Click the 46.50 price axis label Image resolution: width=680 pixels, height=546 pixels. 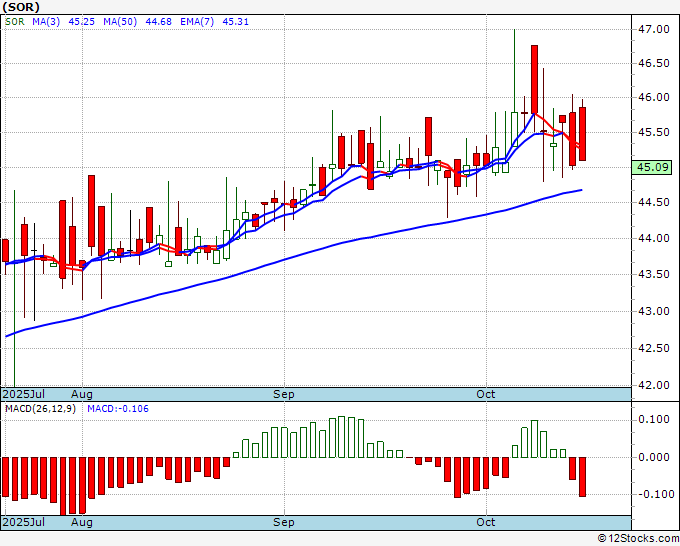click(654, 64)
